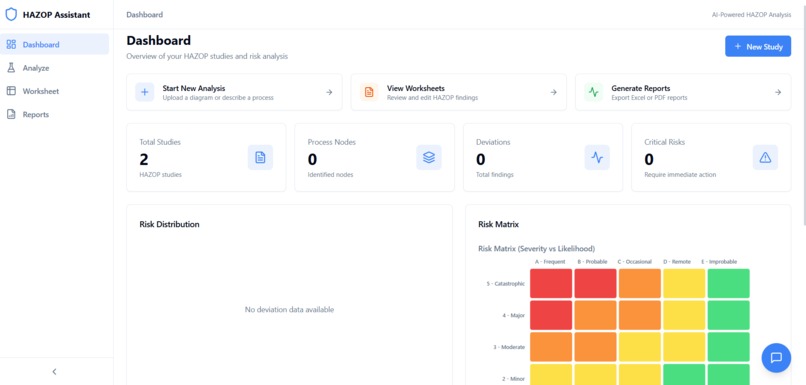Open the chat bubble floating button
Viewport: 806px width, 385px height.
tap(776, 358)
